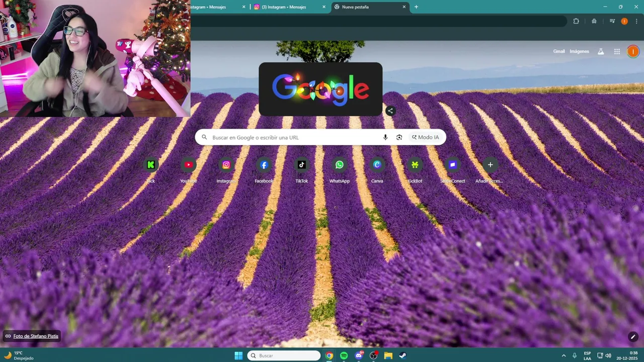Add a new shortcut with plus icon

(x=490, y=165)
